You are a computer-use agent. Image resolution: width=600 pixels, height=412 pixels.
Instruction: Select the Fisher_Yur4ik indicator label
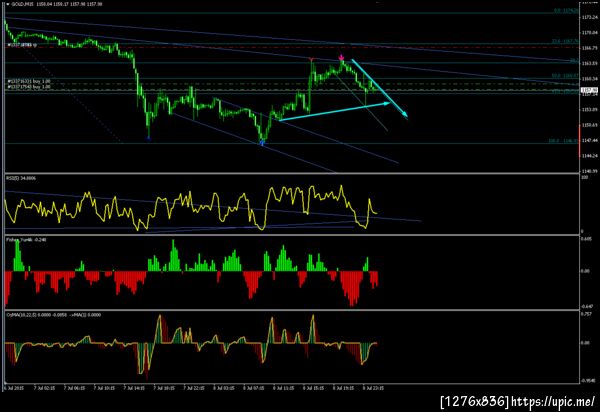26,240
